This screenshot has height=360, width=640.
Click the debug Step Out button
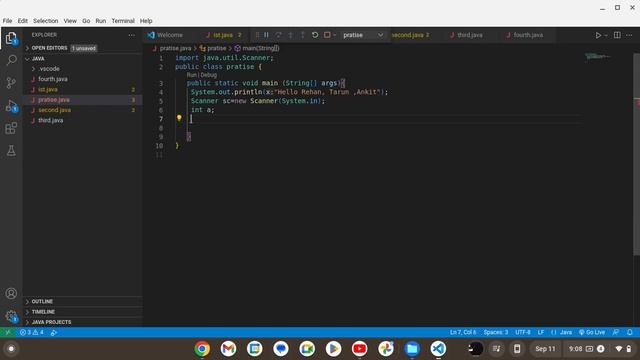(x=302, y=35)
